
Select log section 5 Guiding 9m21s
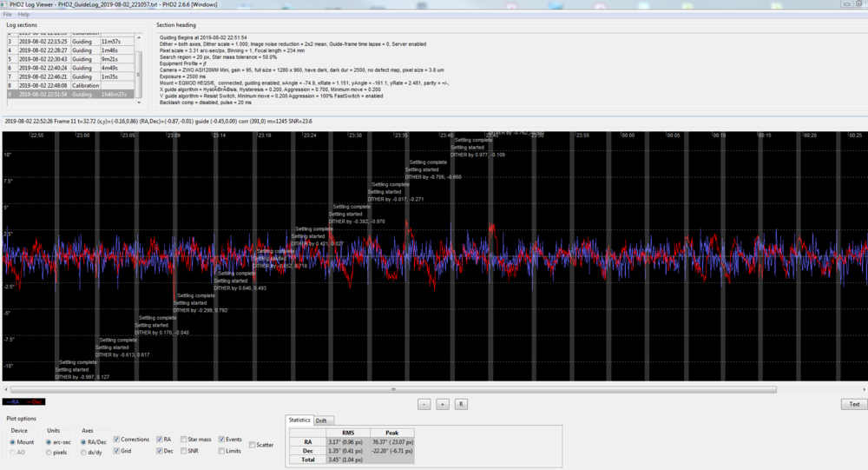point(70,59)
